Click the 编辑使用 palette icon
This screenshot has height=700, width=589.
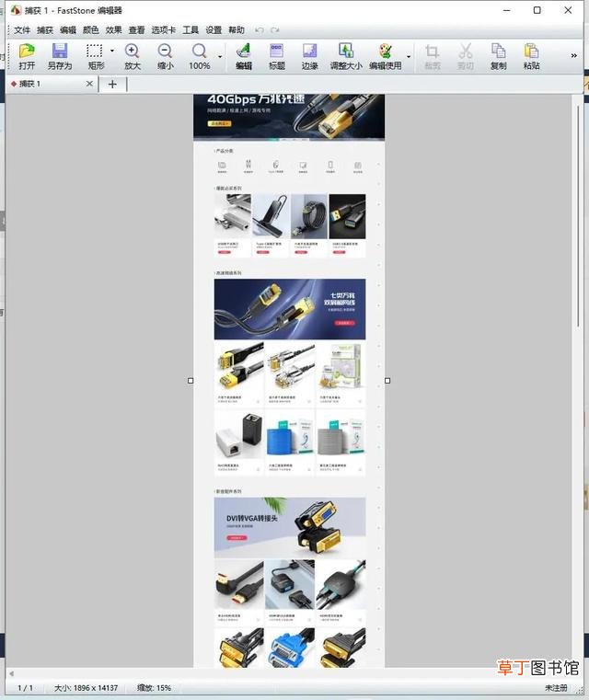(x=385, y=56)
